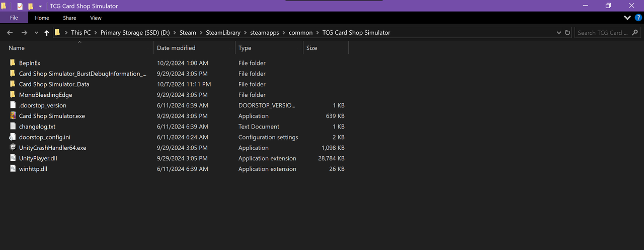Open the Home ribbon tab
Screen dimensions: 644x250
pos(42,18)
